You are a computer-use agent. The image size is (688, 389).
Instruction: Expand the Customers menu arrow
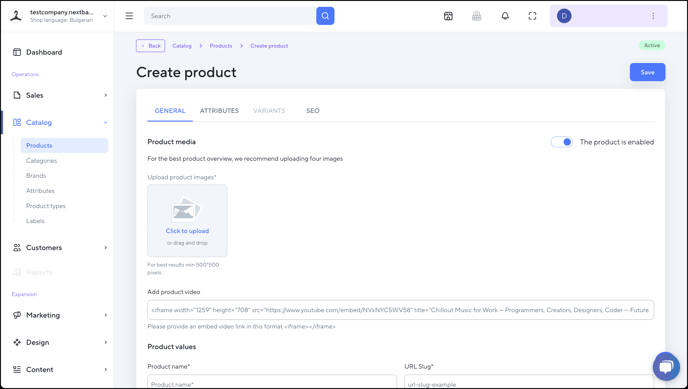(105, 247)
